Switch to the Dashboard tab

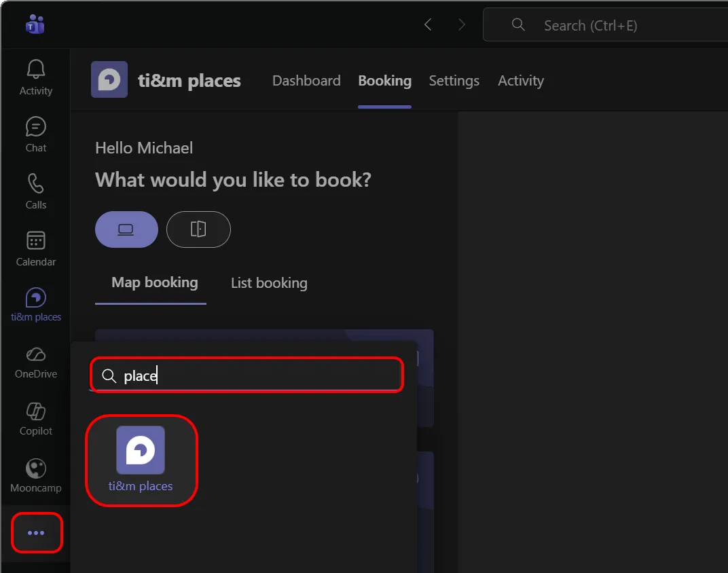[x=306, y=81]
